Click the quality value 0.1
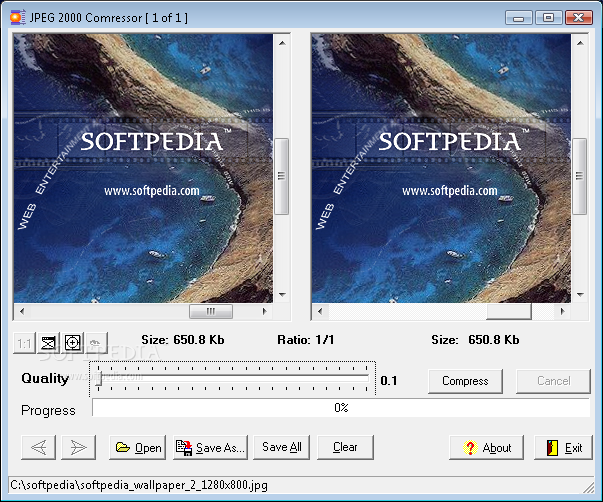This screenshot has width=603, height=502. (x=388, y=381)
